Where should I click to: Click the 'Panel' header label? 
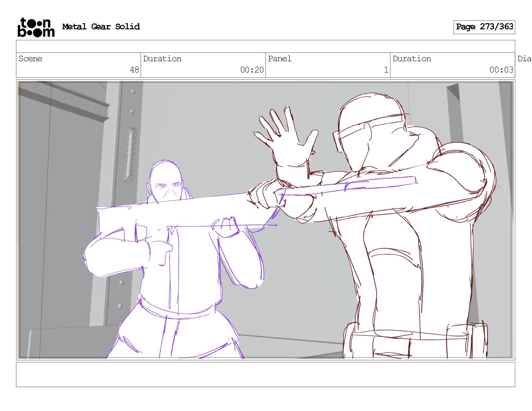(280, 59)
